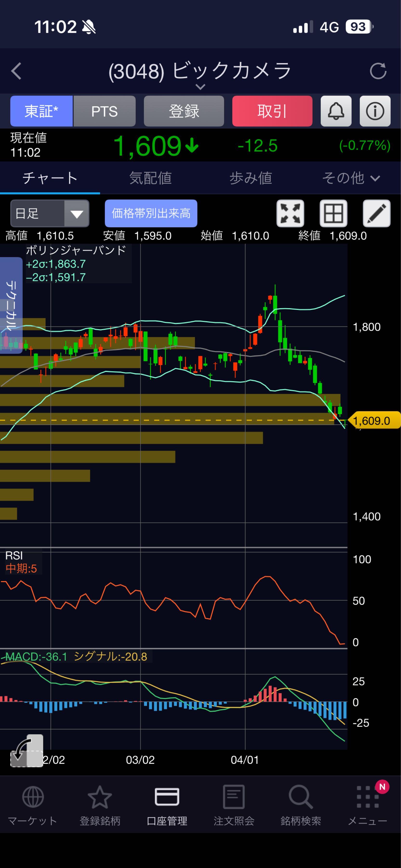Tap 03/02 date axis label

140,760
